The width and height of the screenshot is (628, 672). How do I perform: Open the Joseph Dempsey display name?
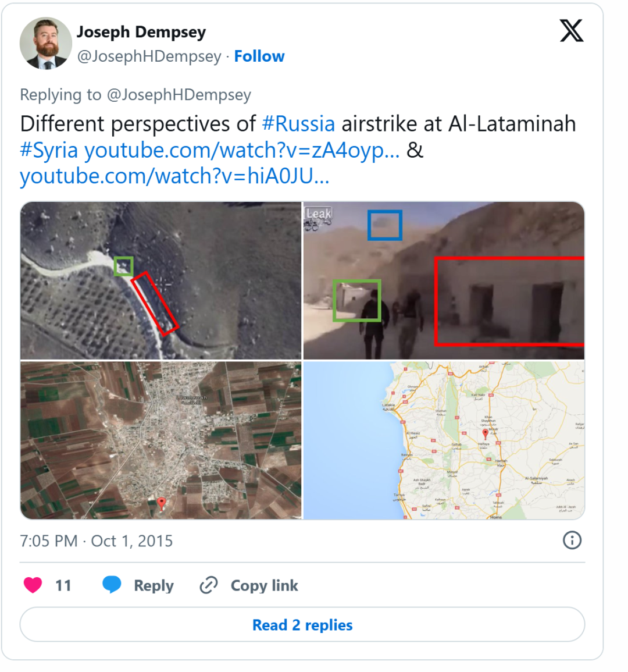[141, 32]
